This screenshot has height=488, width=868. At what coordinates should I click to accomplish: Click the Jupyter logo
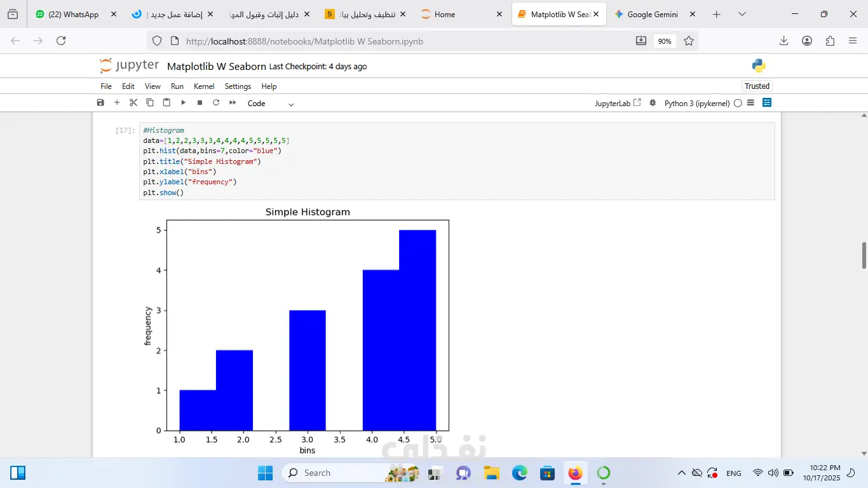click(129, 65)
